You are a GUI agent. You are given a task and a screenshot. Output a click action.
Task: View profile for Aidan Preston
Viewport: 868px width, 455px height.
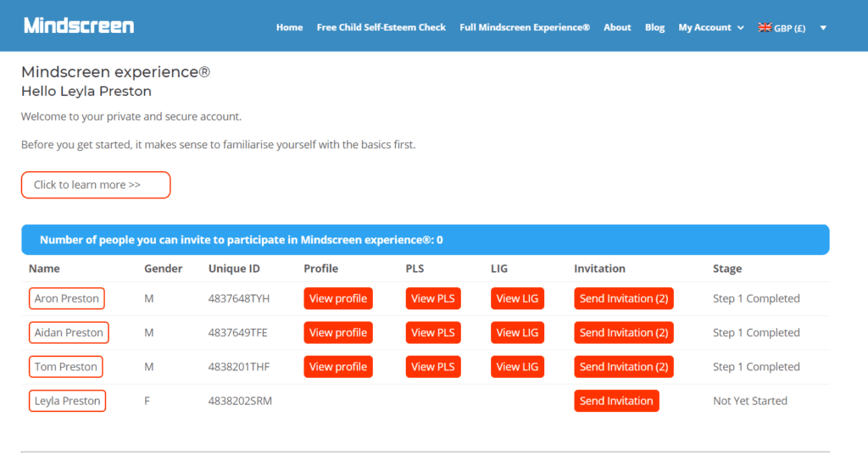(337, 333)
